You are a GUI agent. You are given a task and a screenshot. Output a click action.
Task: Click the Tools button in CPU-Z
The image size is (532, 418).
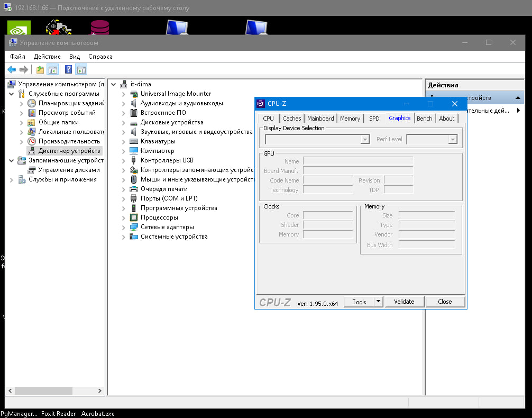pos(359,302)
